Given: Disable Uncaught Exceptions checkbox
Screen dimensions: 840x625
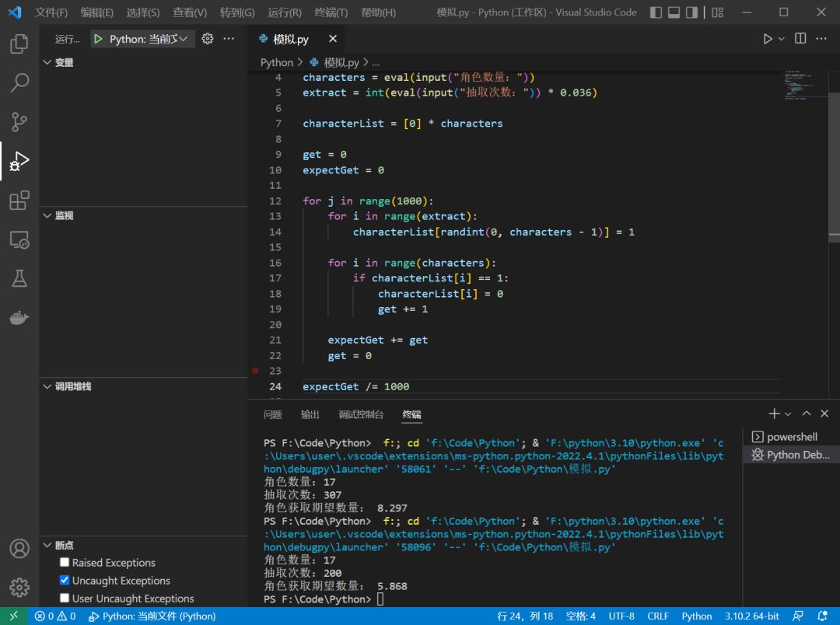Looking at the screenshot, I should click(x=65, y=581).
